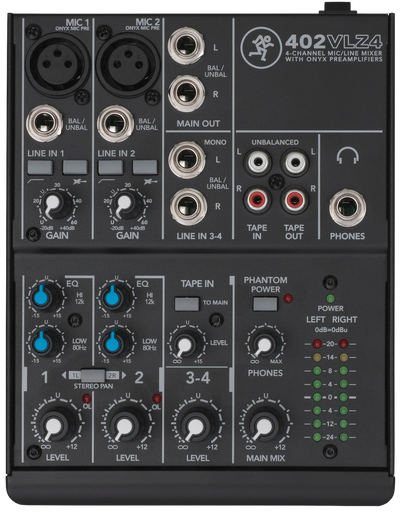Click the Main Mix level knob
Image resolution: width=400 pixels, height=515 pixels.
click(x=265, y=426)
